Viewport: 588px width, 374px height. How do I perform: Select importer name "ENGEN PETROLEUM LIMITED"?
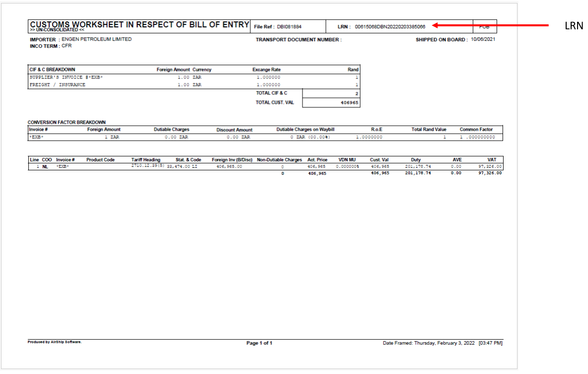pyautogui.click(x=96, y=39)
